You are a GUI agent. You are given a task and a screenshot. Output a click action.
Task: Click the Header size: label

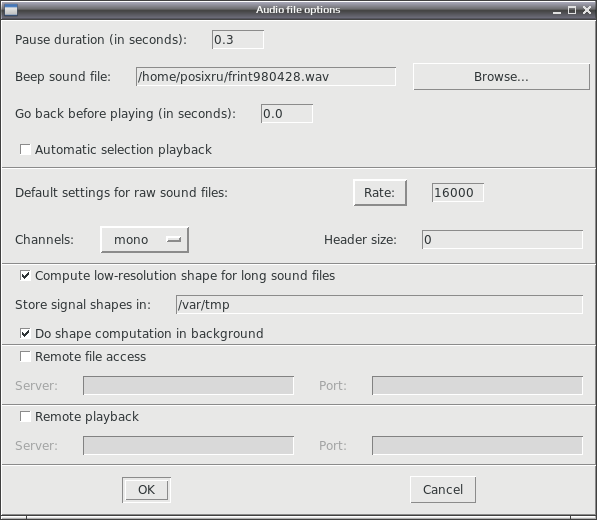tap(360, 239)
